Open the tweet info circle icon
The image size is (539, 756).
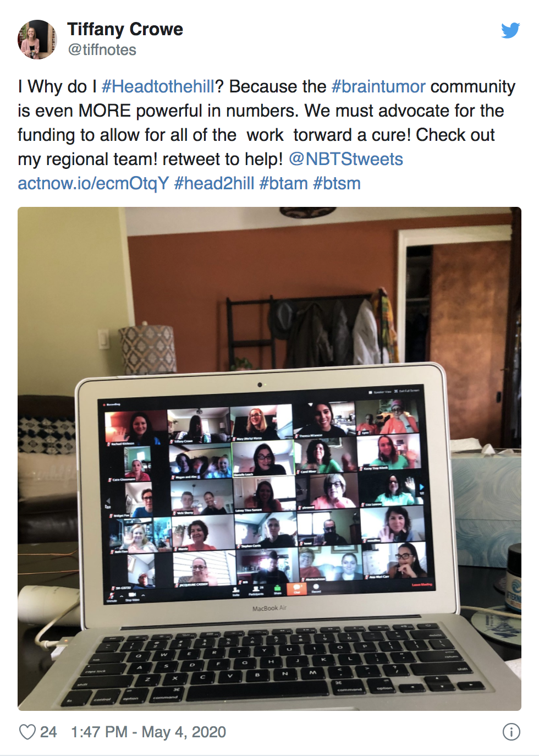(x=511, y=732)
